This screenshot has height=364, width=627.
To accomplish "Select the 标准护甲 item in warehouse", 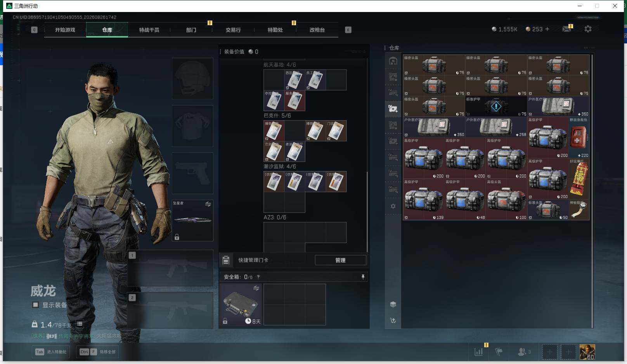I will click(496, 106).
